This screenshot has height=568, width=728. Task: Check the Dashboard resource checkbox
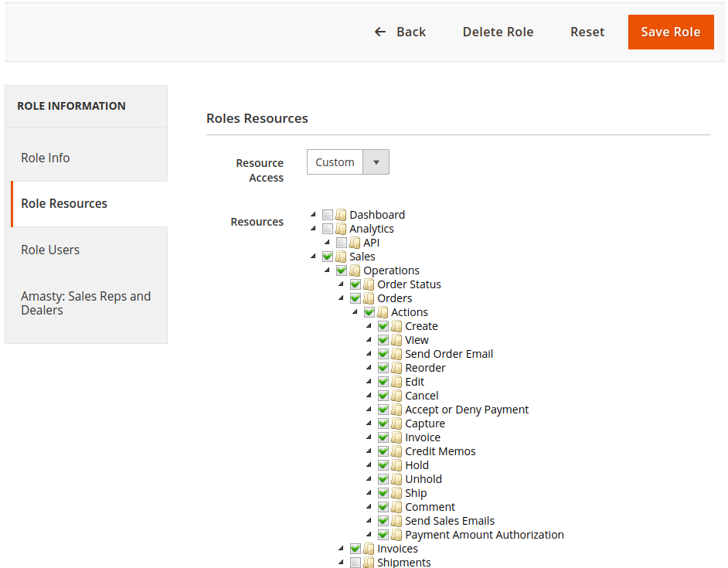tap(328, 215)
